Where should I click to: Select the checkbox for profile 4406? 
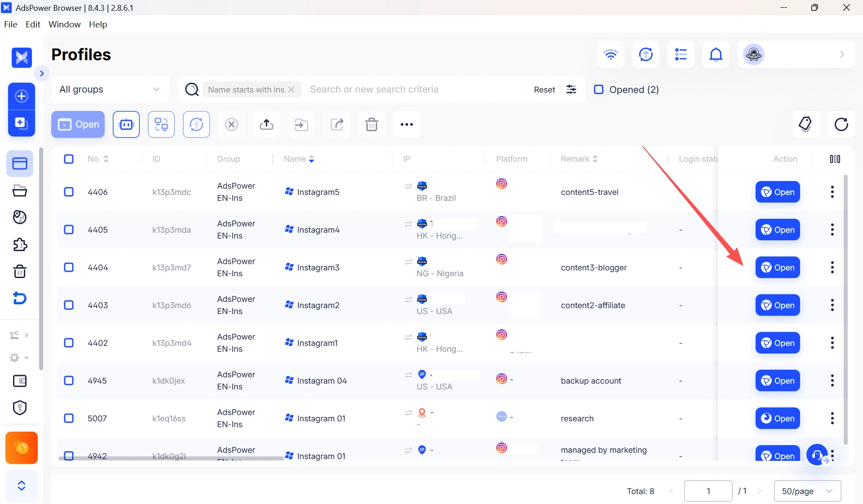point(69,192)
